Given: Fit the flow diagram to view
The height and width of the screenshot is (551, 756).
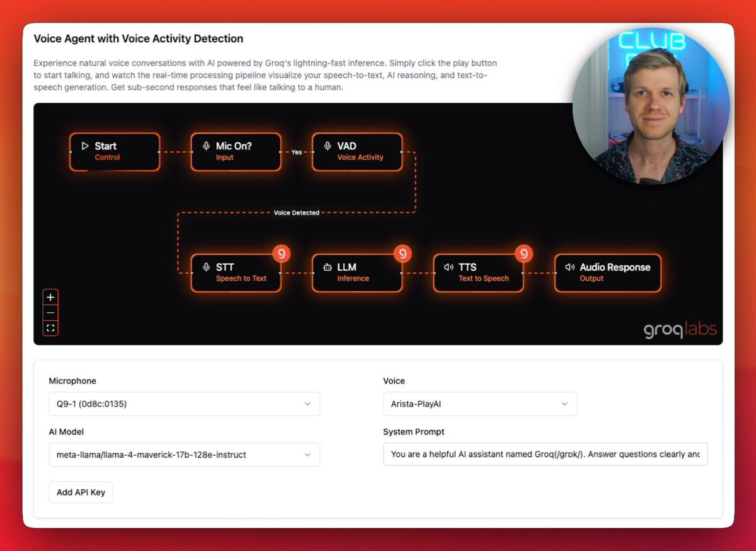Looking at the screenshot, I should pyautogui.click(x=50, y=328).
